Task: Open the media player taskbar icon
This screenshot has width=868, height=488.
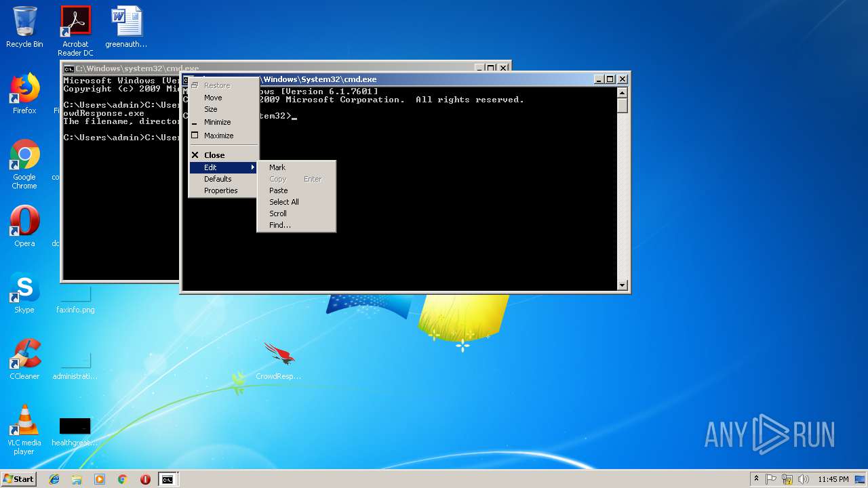Action: (100, 479)
